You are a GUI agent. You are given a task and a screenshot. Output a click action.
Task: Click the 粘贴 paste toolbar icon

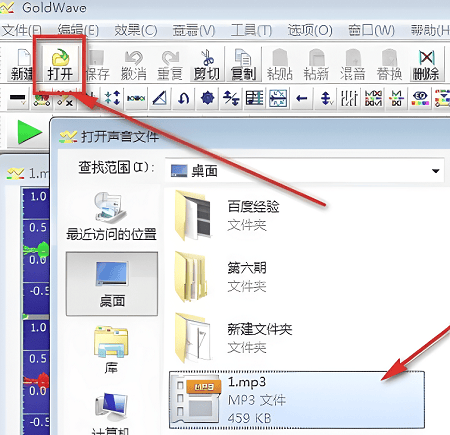click(x=280, y=65)
